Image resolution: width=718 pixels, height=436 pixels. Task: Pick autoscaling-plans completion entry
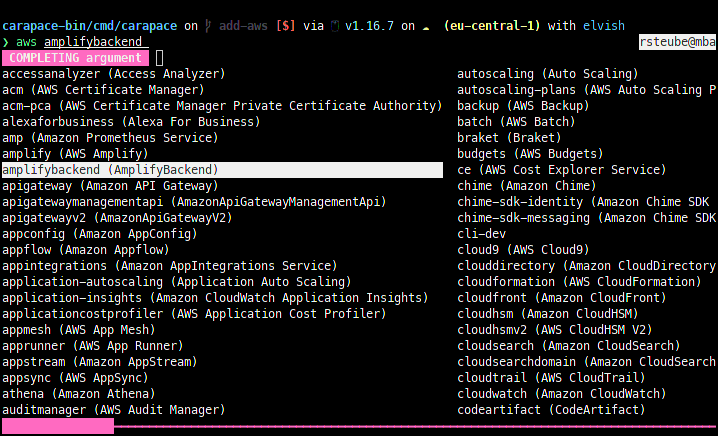tap(587, 90)
